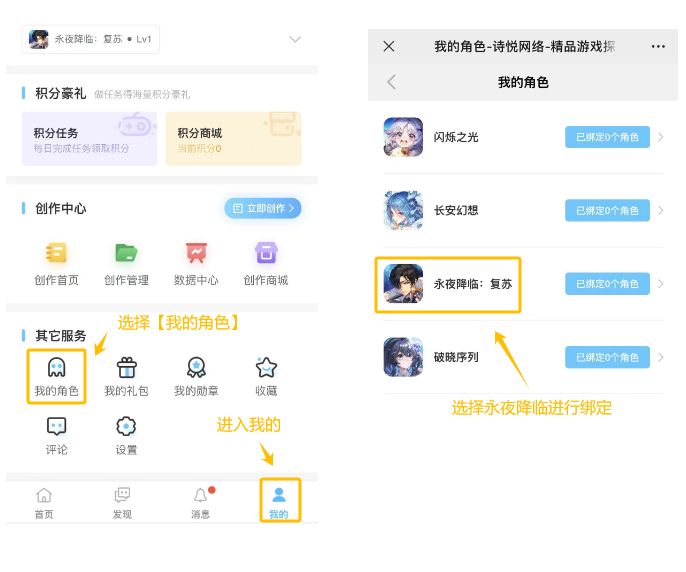Click 立即创作 button
The image size is (686, 572).
coord(263,208)
